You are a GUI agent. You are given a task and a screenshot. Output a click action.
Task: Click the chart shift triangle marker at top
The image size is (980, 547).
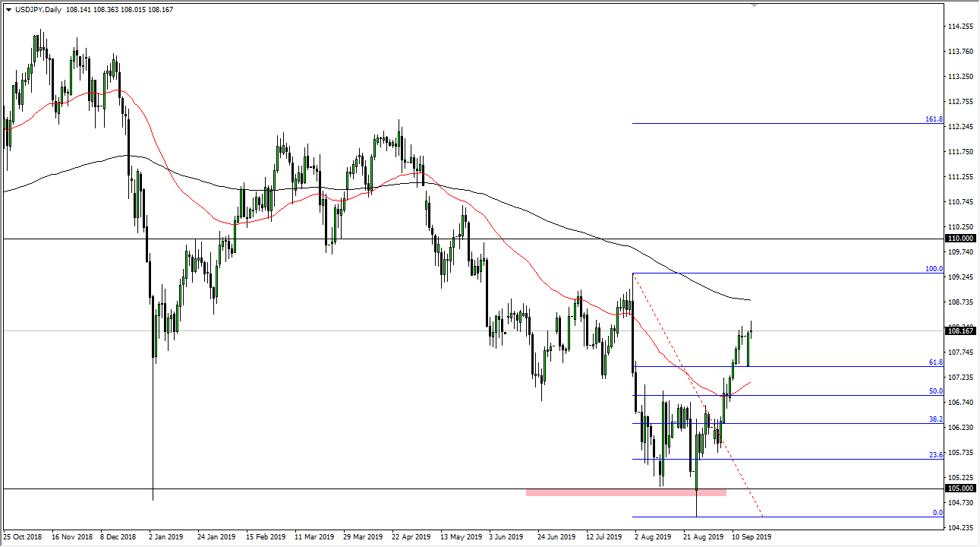click(754, 5)
